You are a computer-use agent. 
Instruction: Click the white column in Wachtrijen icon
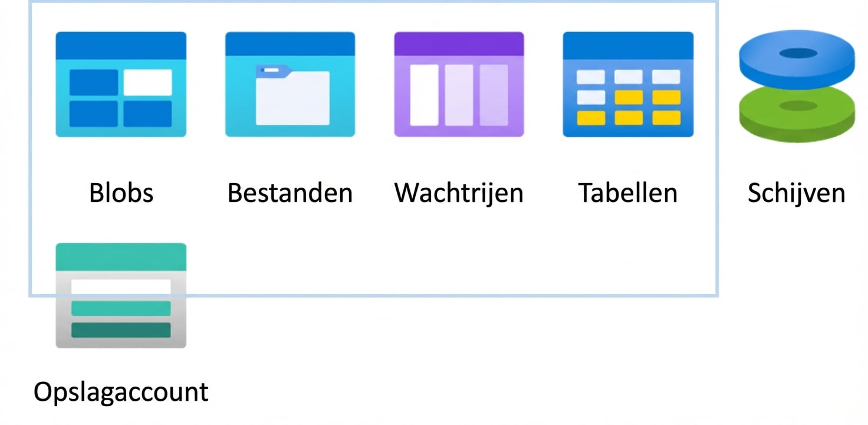pos(424,95)
